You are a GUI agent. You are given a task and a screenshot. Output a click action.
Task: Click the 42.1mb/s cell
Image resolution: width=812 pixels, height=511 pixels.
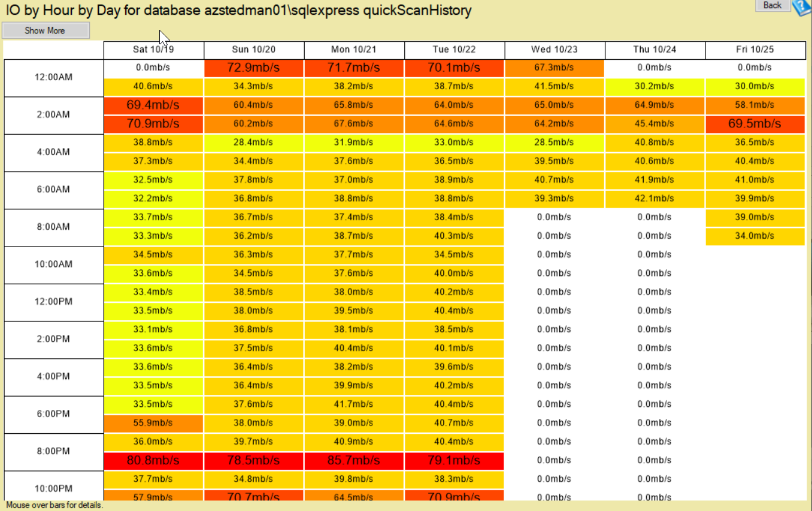coord(655,199)
